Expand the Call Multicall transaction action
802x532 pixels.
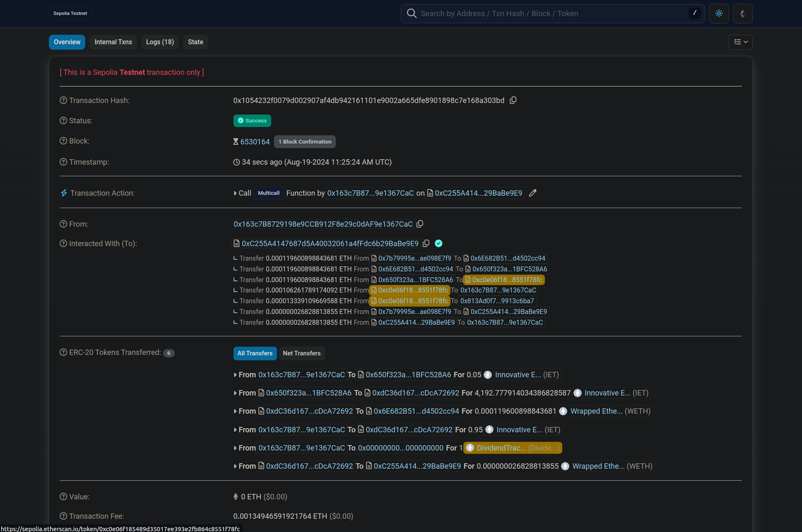point(235,193)
